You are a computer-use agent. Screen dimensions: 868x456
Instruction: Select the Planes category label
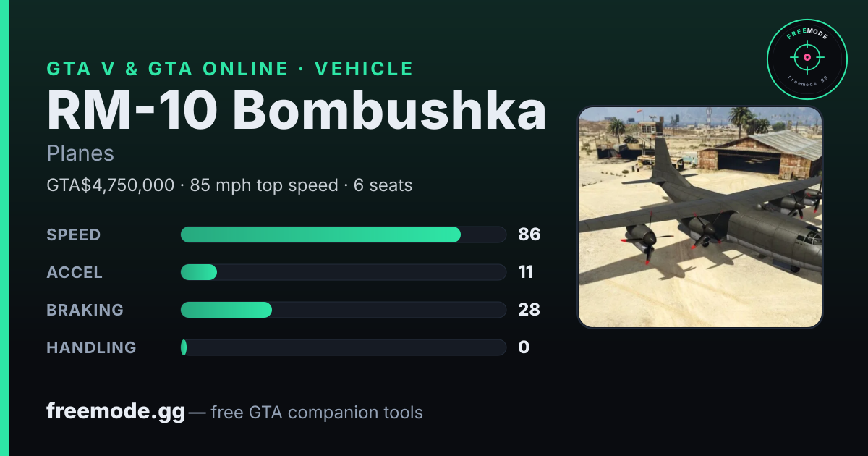coord(80,153)
